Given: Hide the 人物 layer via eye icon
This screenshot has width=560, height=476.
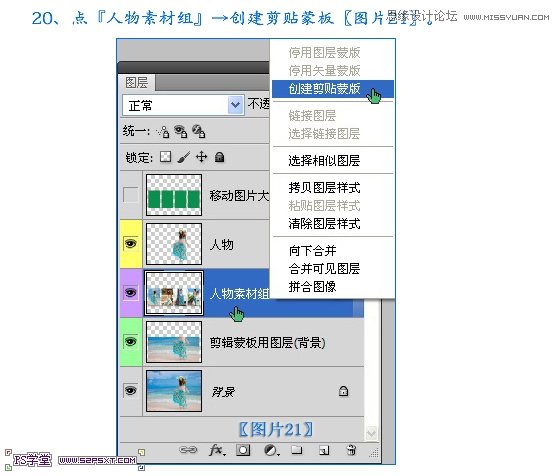Looking at the screenshot, I should 130,244.
